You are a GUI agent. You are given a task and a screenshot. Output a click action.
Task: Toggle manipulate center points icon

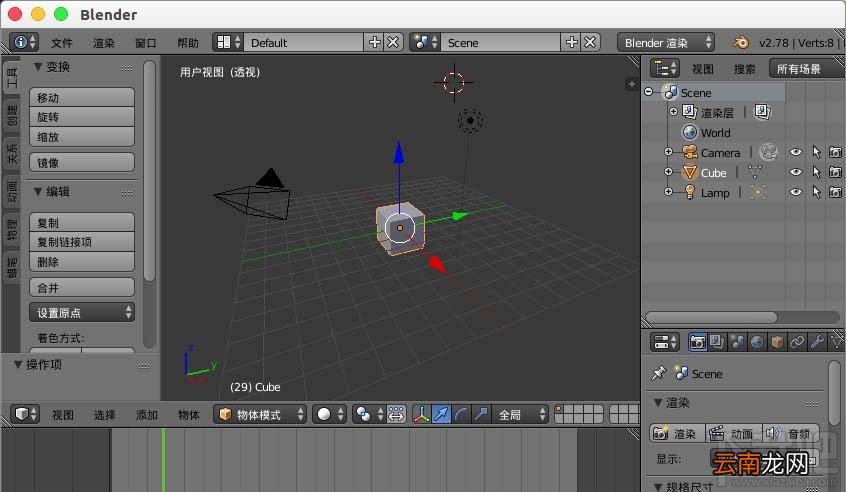coord(396,414)
